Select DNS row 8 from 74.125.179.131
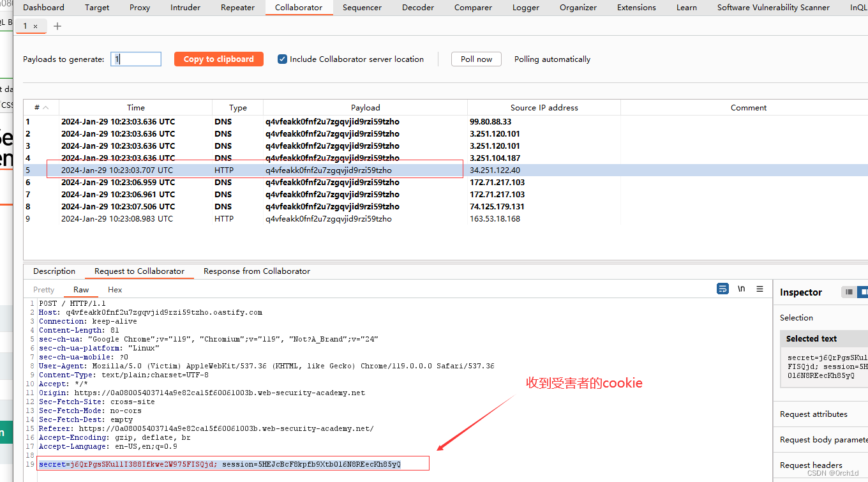The height and width of the screenshot is (482, 868). (445, 206)
